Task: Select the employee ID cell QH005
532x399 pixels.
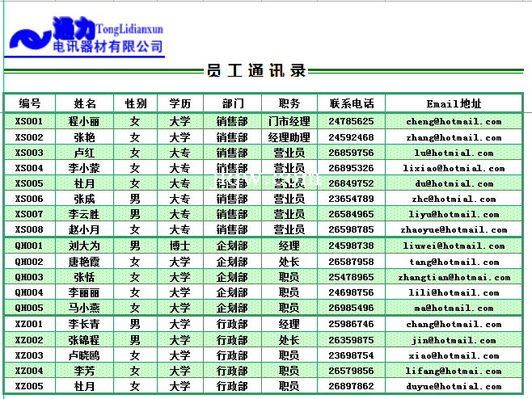Action: point(30,308)
